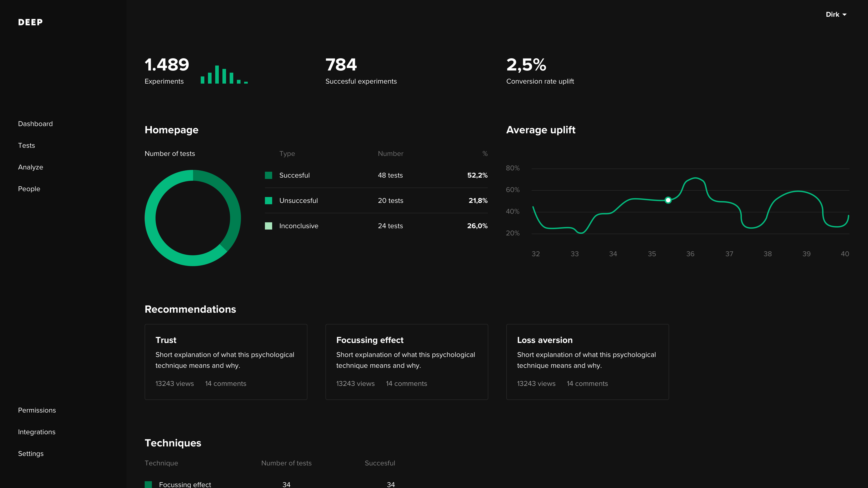
Task: Click the highlighted data point on Average uplift chart
Action: coord(668,200)
